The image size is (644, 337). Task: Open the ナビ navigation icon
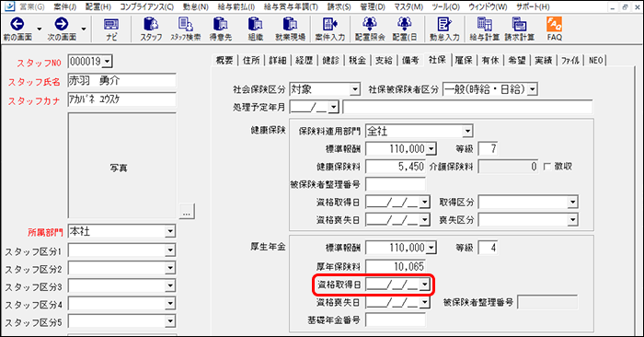pyautogui.click(x=111, y=29)
